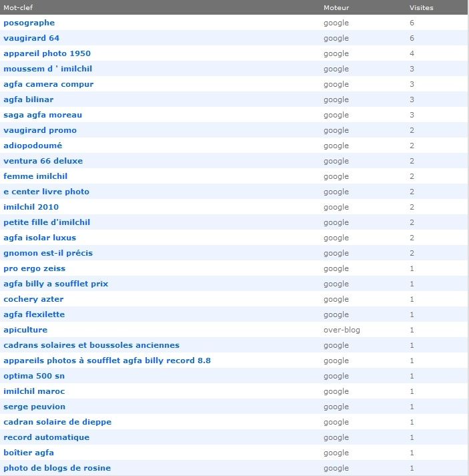
Task: Open the 'posographe' keyword link
Action: (x=29, y=23)
